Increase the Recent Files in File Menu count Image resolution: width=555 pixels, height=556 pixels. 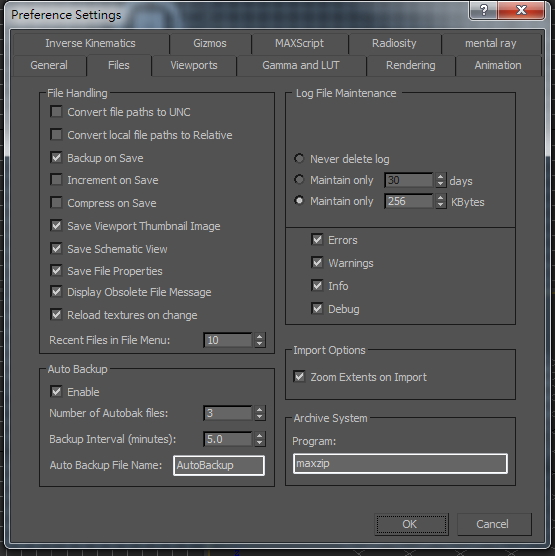pyautogui.click(x=260, y=337)
